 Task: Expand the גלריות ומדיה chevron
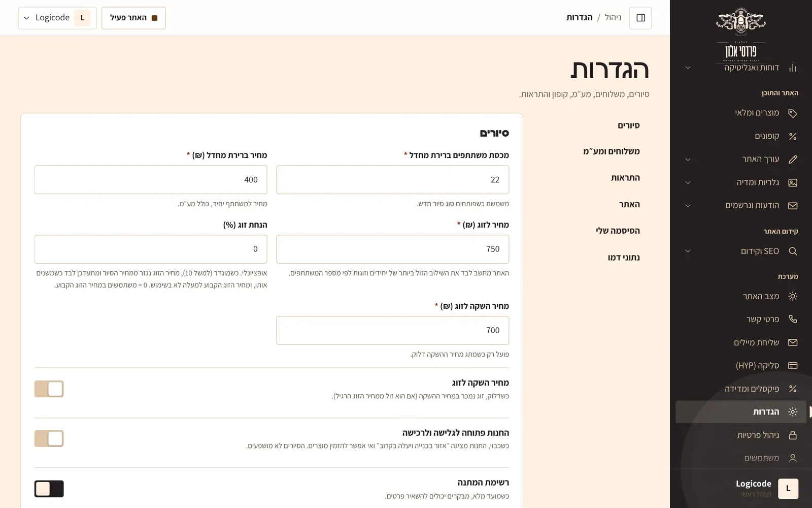pyautogui.click(x=688, y=182)
